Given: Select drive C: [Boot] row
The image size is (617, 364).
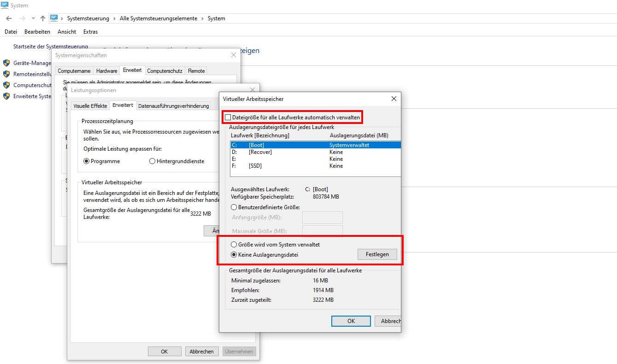Looking at the screenshot, I should tap(315, 145).
